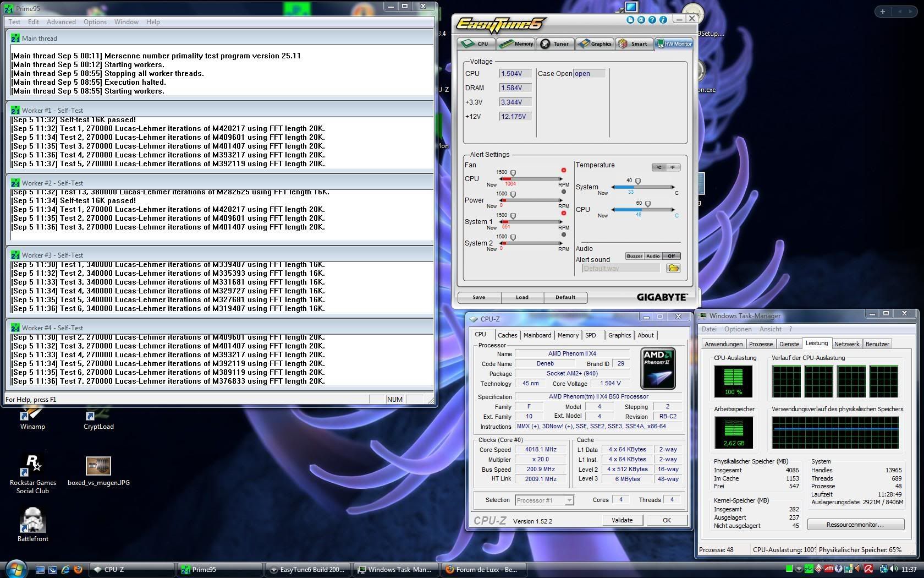Open the Optionen menu in Task Manager
The height and width of the screenshot is (578, 924).
[738, 329]
